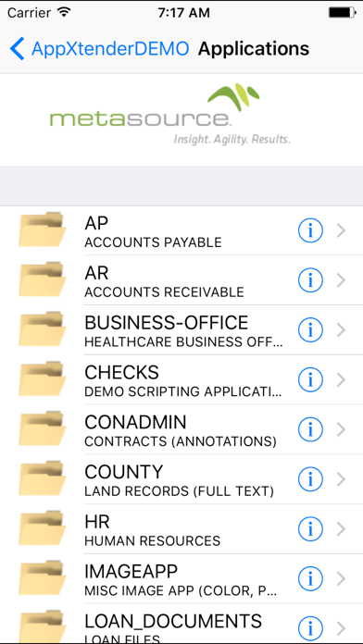Viewport: 363px width, 644px height.
Task: Show info for BUSINESS-OFFICE application
Action: [310, 330]
